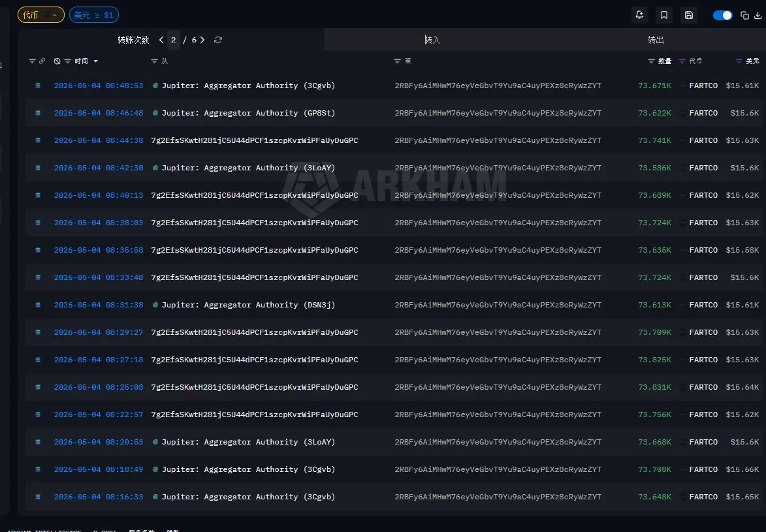Open the 至 column filter
Viewport: 766px width, 532px height.
pyautogui.click(x=397, y=61)
